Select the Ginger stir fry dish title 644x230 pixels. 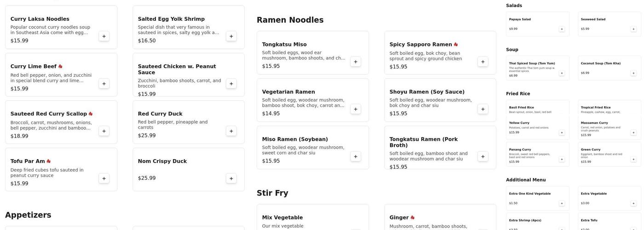coord(399,218)
